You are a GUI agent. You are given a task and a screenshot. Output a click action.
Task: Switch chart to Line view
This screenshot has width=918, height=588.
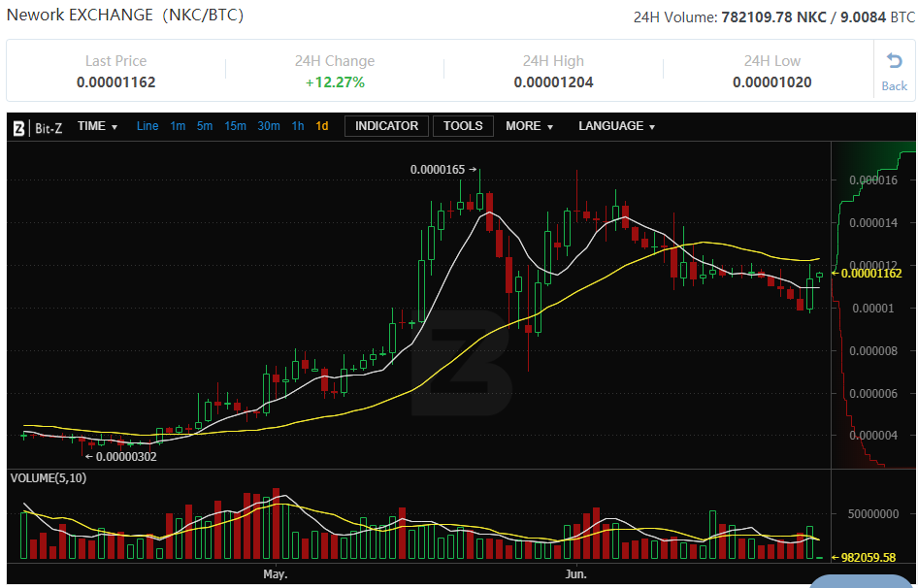(x=148, y=126)
